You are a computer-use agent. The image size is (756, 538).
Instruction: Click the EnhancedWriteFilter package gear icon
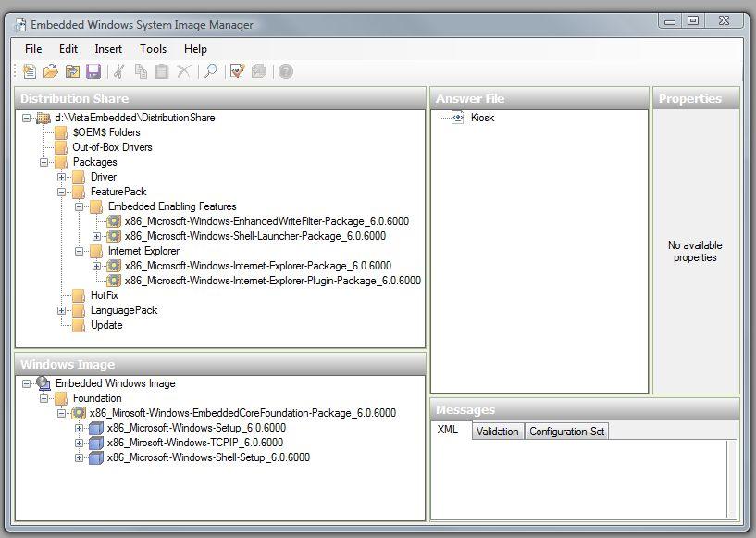114,221
